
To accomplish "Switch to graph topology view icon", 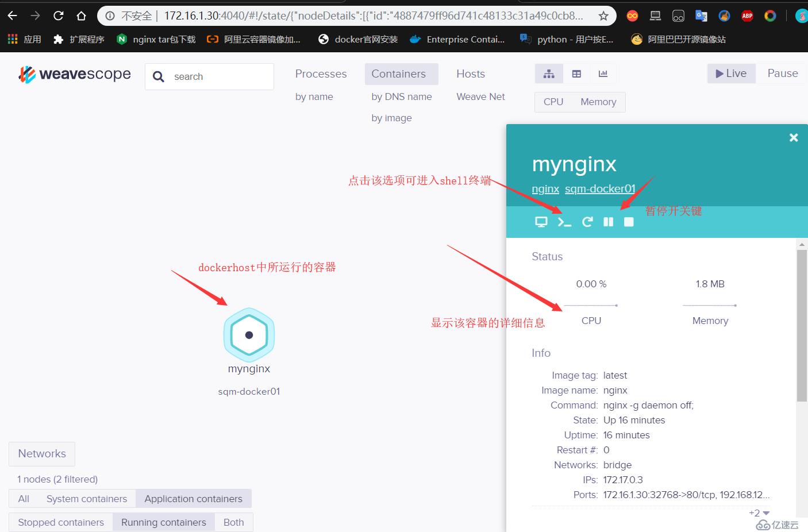I will pyautogui.click(x=549, y=74).
